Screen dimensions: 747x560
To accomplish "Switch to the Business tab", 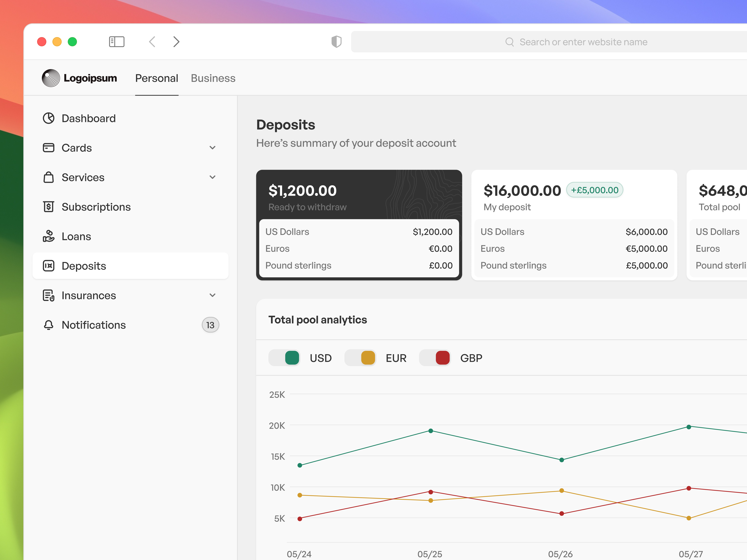I will (x=213, y=78).
